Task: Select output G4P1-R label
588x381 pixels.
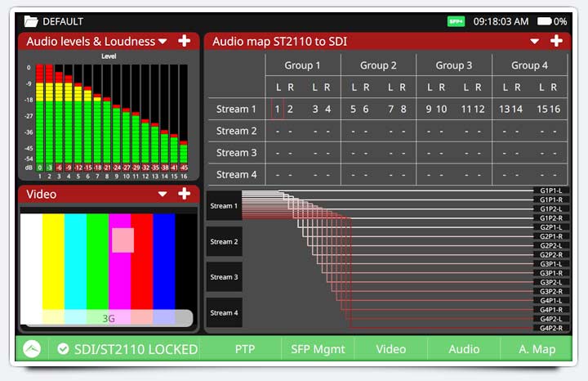Action: [x=551, y=310]
